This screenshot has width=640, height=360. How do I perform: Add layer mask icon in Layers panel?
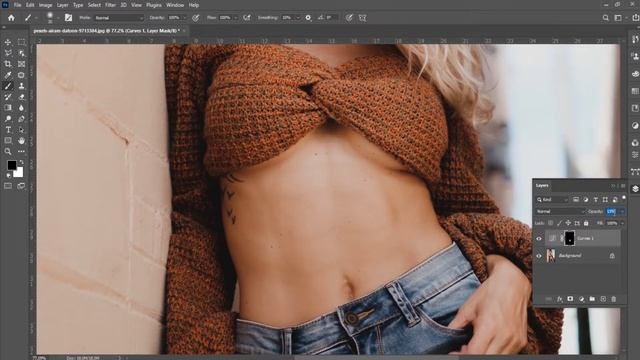[x=570, y=299]
